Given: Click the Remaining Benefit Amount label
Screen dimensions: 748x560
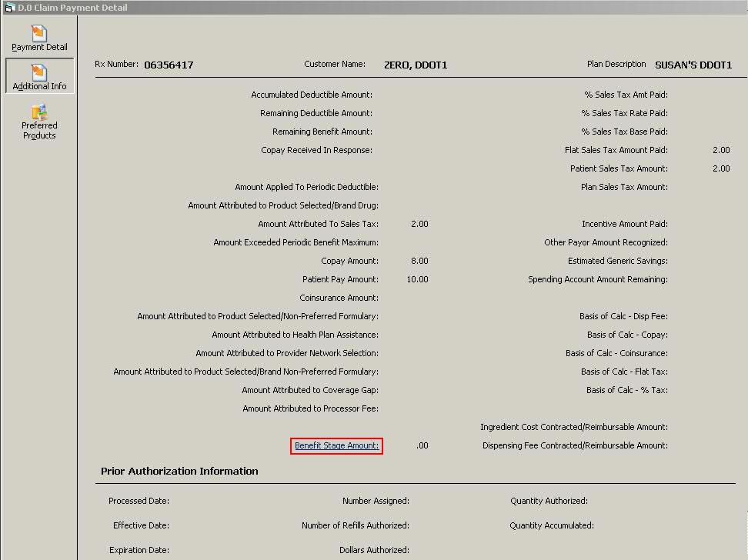Looking at the screenshot, I should (322, 132).
